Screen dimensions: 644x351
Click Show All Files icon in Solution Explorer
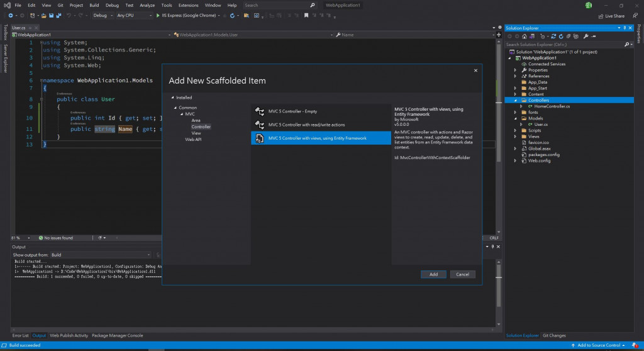[x=576, y=36]
